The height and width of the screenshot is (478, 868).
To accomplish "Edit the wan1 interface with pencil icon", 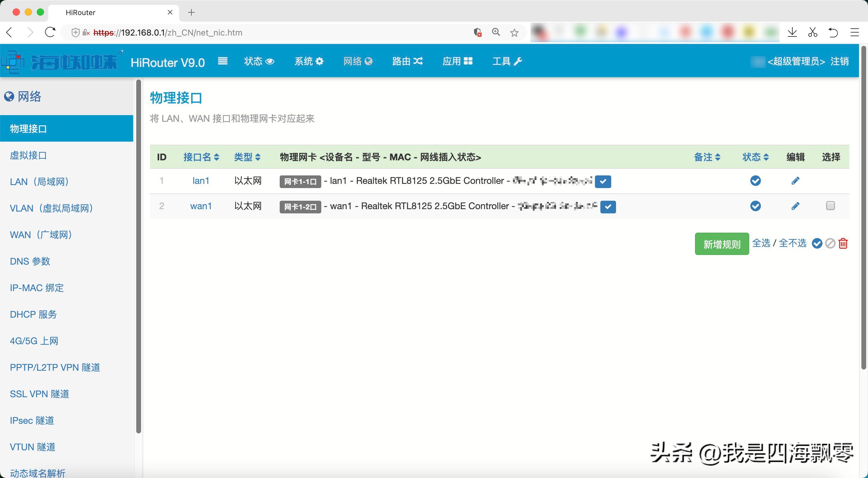I will (796, 206).
